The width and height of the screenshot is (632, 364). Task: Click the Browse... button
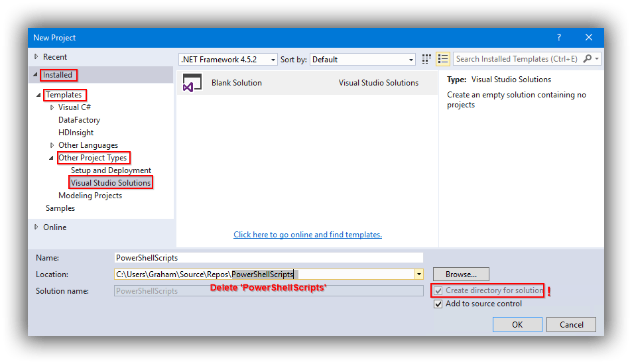(x=461, y=274)
